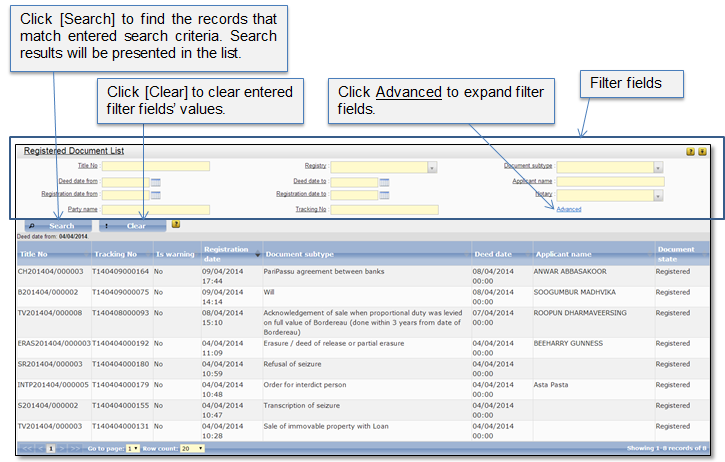Open calendar picker for Deed date from
725x462 pixels.
coord(156,181)
